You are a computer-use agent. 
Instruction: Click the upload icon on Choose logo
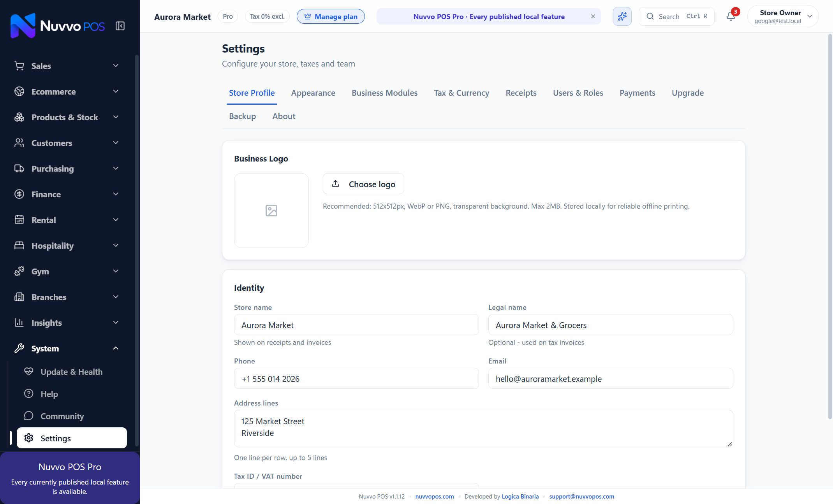tap(335, 184)
